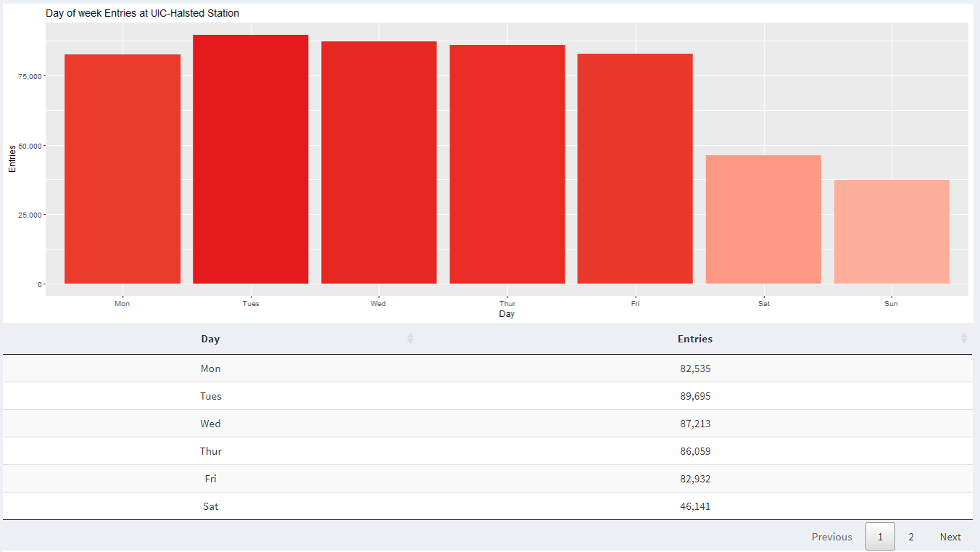Select the Sat bar in chart

tap(763, 219)
